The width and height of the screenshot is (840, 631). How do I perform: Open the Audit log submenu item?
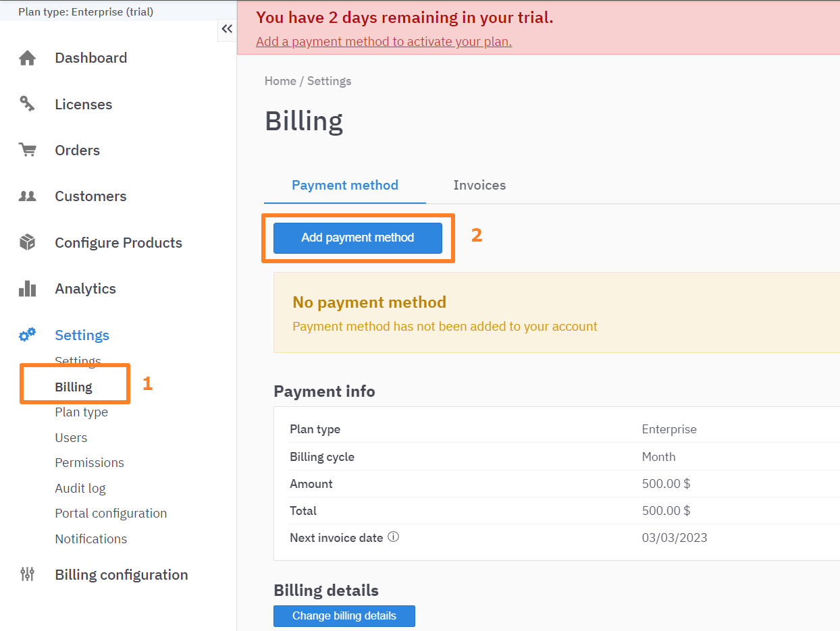pyautogui.click(x=80, y=488)
